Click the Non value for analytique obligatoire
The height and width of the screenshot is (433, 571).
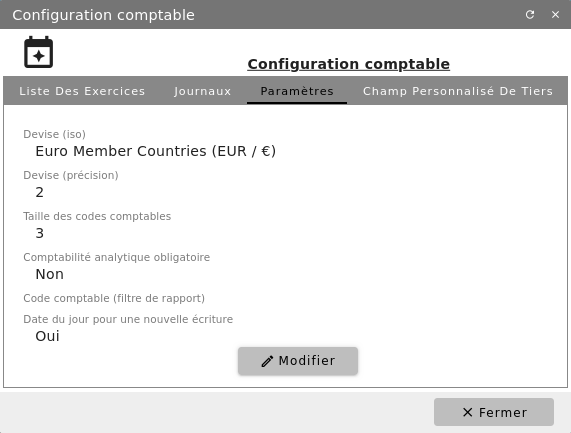point(50,274)
